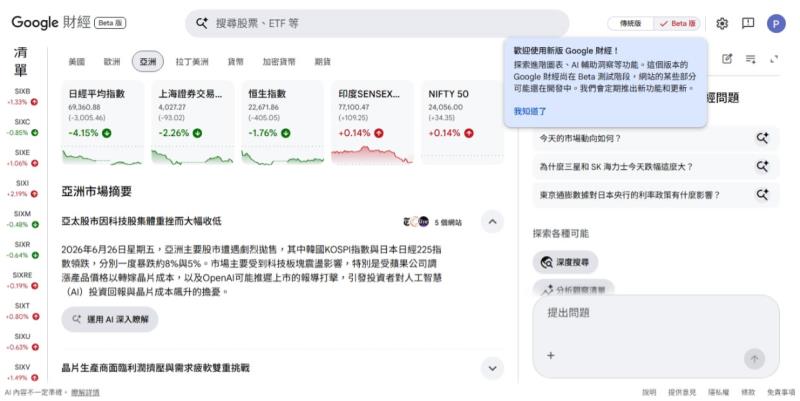Open SIXRE in the watchlist

[x=22, y=280]
